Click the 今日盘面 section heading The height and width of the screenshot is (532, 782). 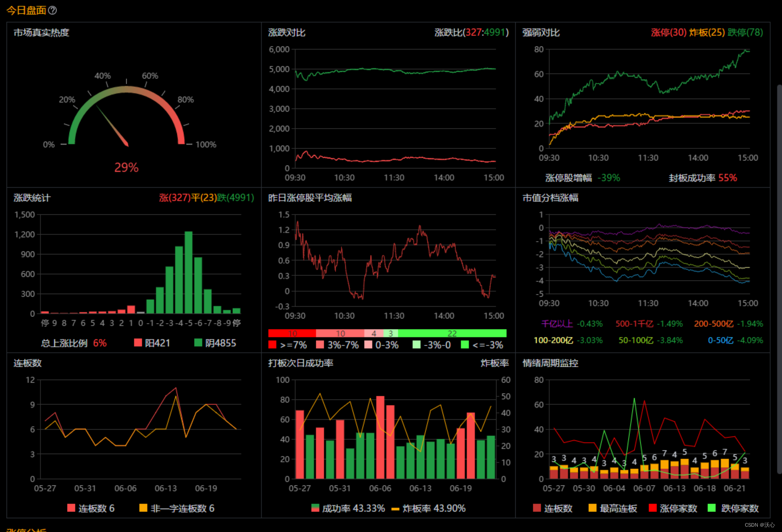[x=26, y=10]
